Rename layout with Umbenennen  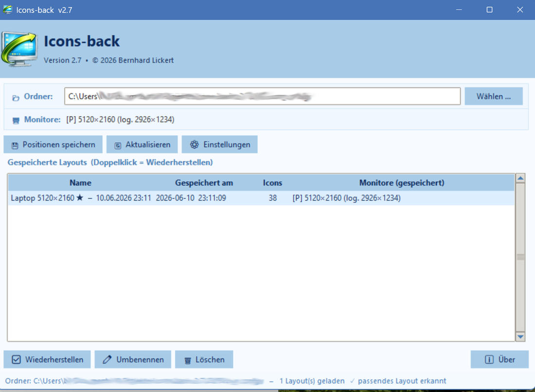(x=133, y=359)
